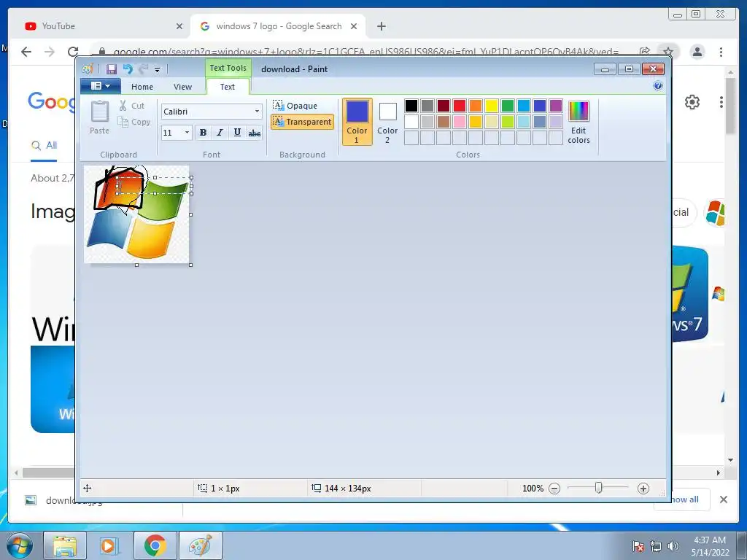Click the Chrome taskbar icon

pos(155,545)
